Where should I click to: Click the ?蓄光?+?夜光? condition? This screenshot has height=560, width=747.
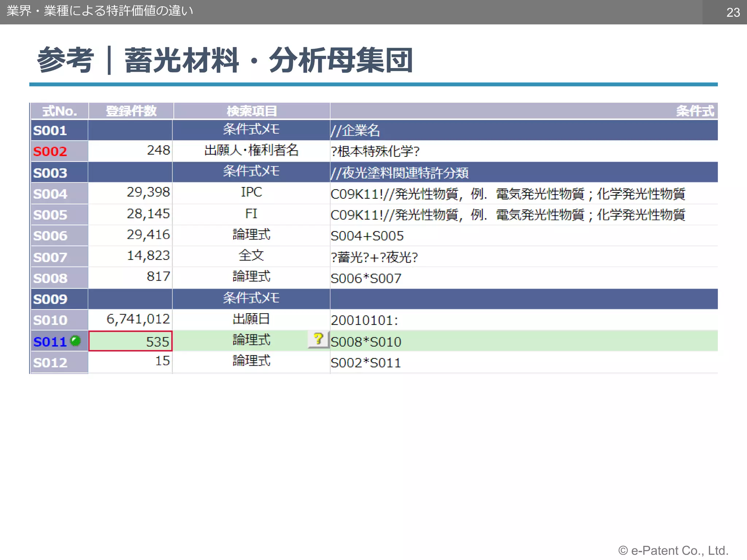[374, 257]
